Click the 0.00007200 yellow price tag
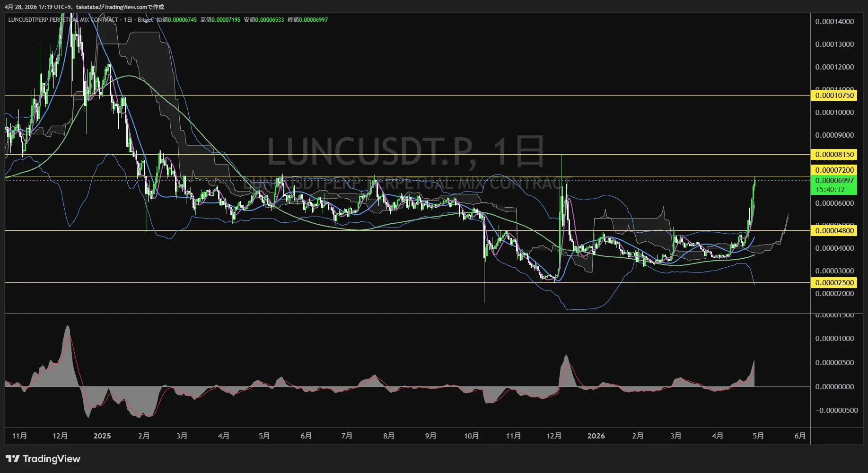 click(834, 170)
